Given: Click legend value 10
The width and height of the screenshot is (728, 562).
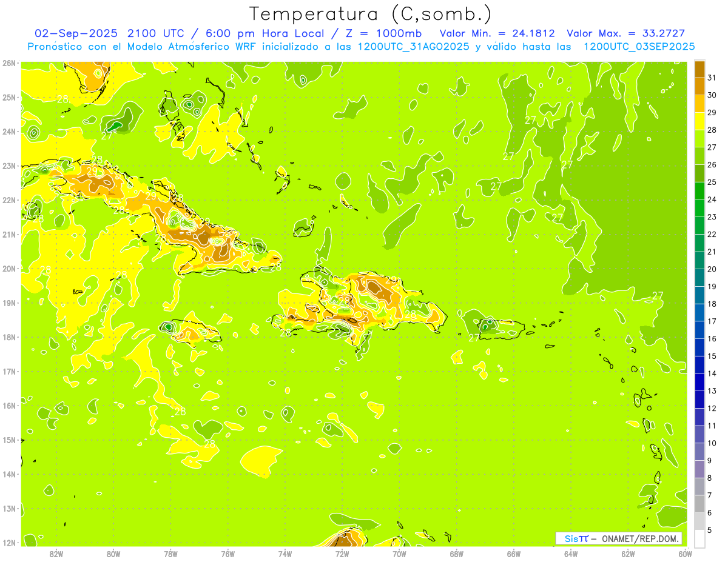Looking at the screenshot, I should pos(712,443).
